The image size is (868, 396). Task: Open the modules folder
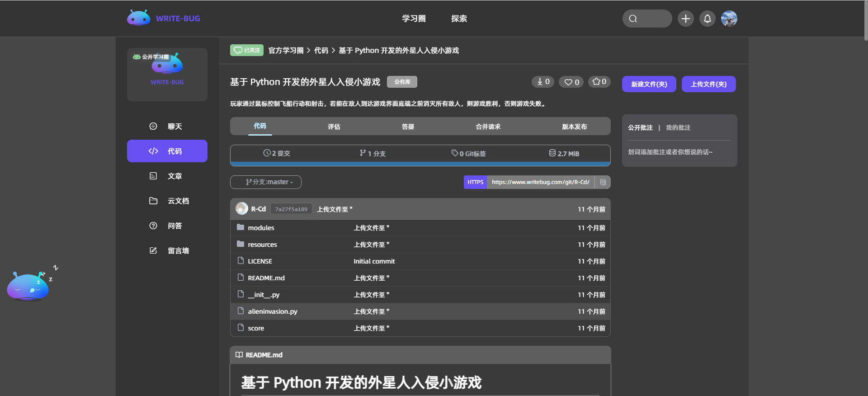click(x=261, y=228)
